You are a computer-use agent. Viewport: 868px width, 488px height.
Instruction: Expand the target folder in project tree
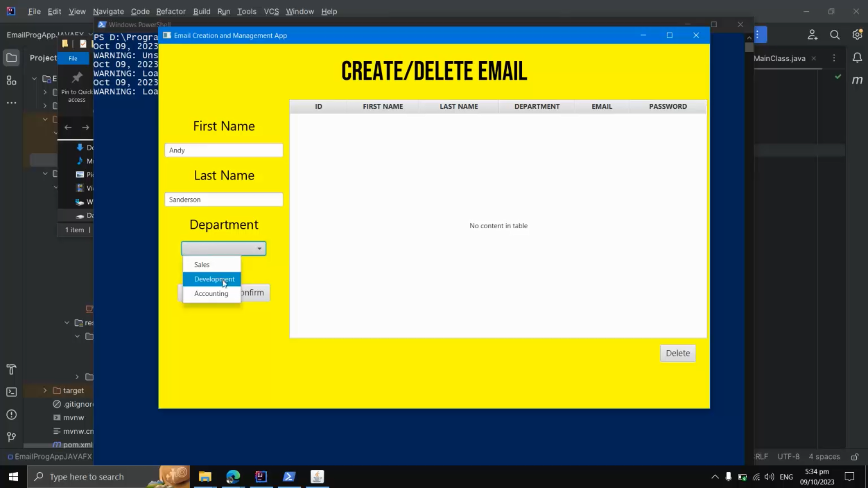(x=44, y=390)
